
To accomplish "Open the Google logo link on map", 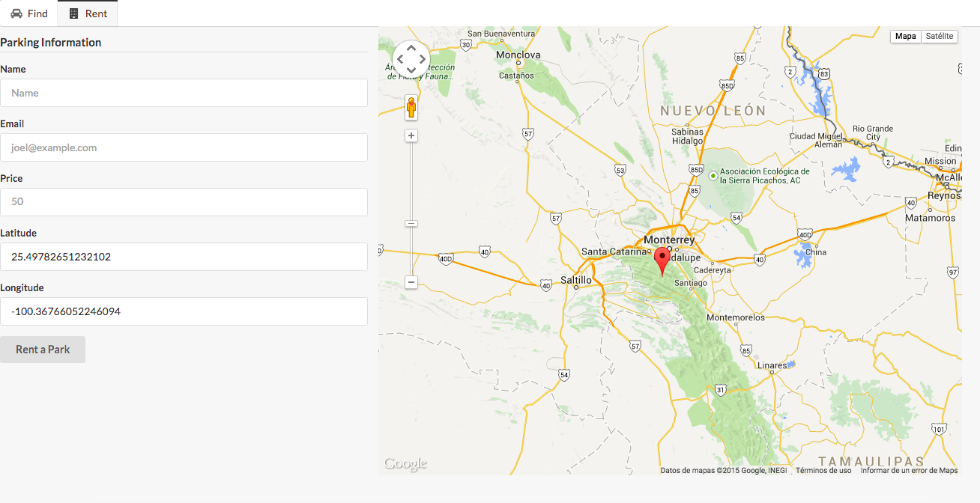I will [x=405, y=464].
